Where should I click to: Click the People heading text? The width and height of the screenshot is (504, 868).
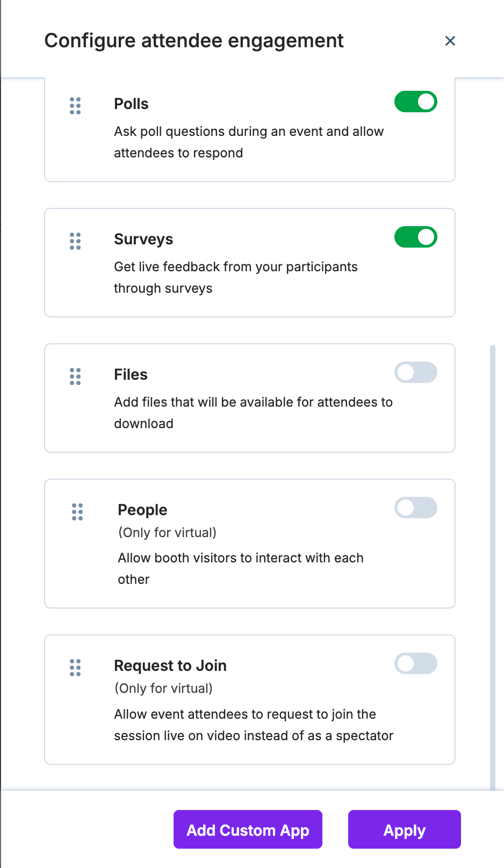tap(142, 510)
